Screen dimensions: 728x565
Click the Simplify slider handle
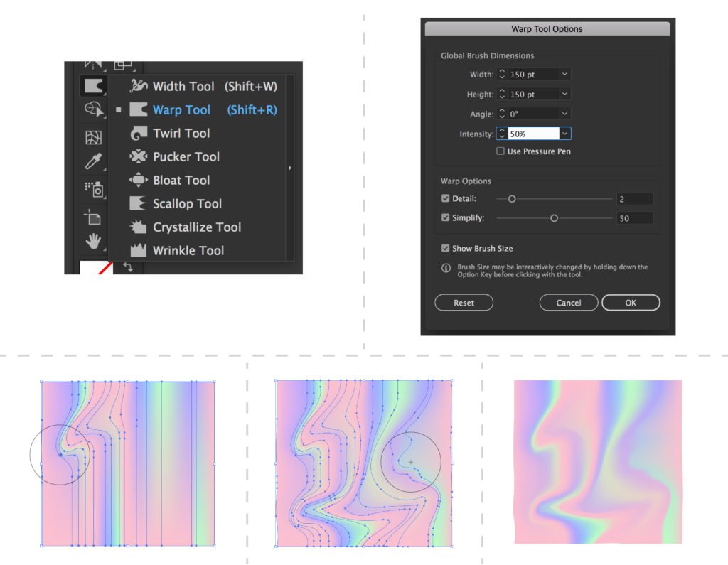click(x=554, y=219)
